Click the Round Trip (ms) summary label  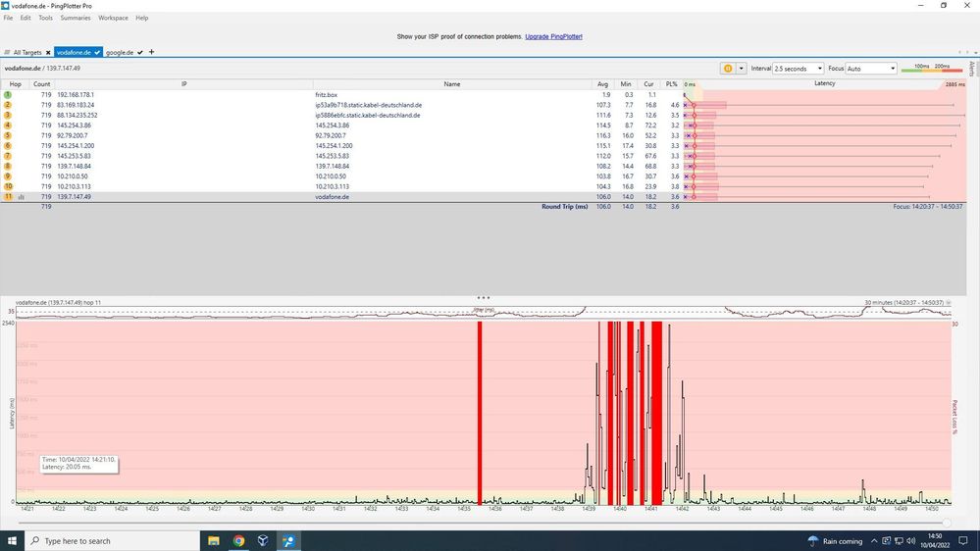point(564,206)
